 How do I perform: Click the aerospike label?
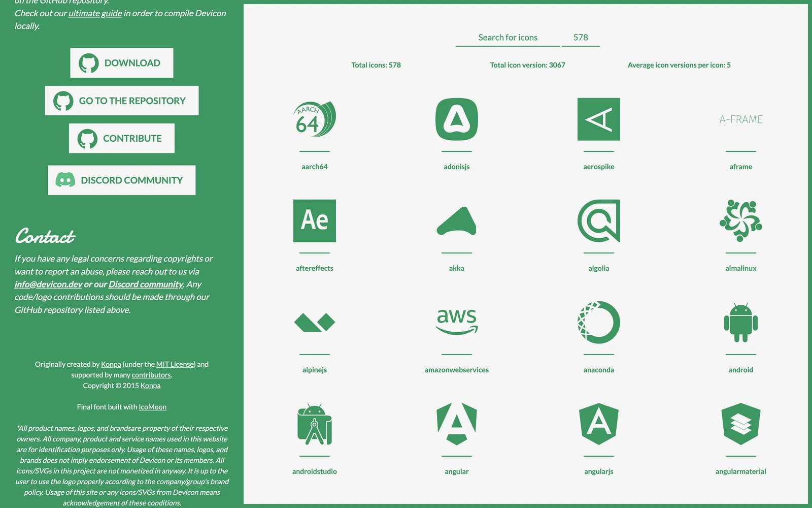(x=599, y=167)
